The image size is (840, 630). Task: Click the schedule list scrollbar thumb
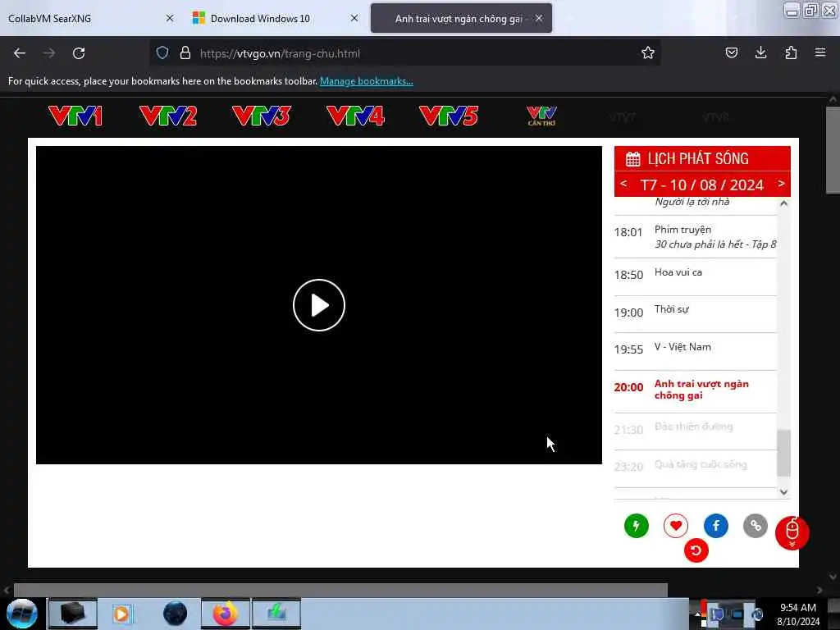(783, 453)
